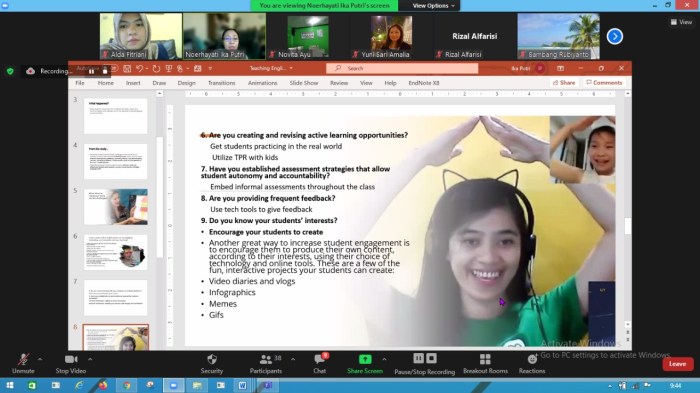Switch to the Insert ribbon tab

point(133,83)
